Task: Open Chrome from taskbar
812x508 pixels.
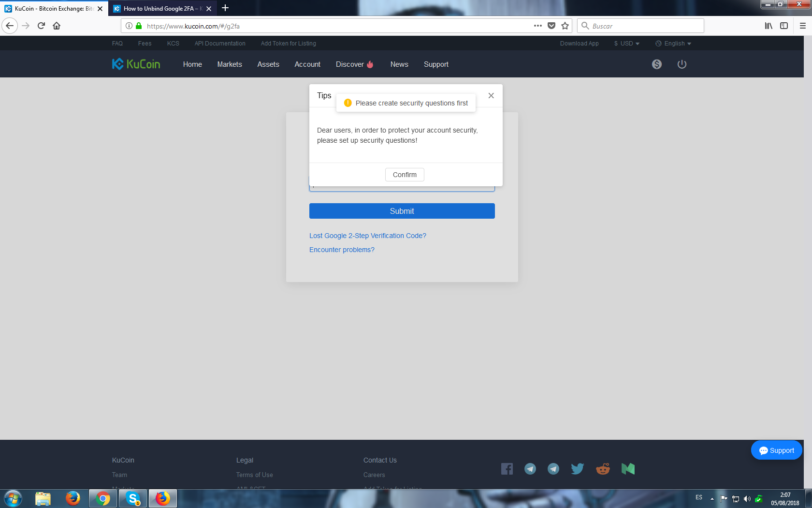Action: pyautogui.click(x=103, y=498)
